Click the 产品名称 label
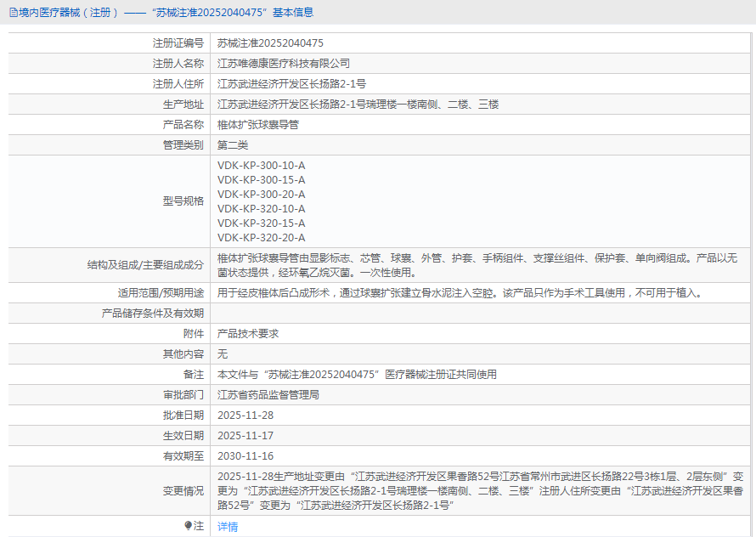This screenshot has height=537, width=756. click(183, 125)
